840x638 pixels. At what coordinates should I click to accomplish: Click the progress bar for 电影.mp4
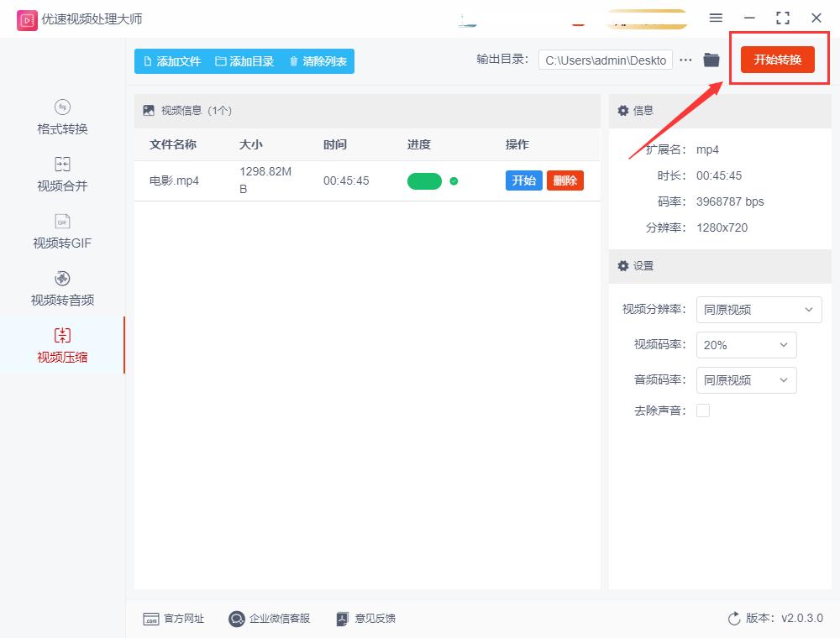click(x=424, y=180)
